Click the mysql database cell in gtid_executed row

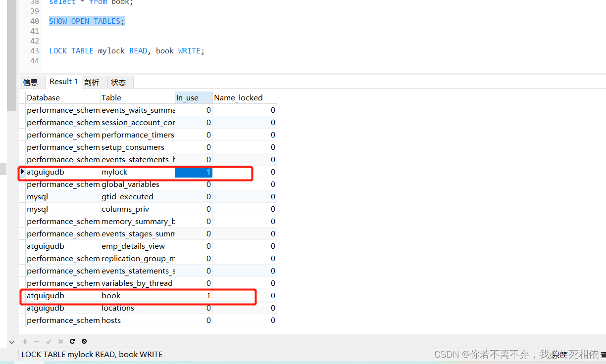63,197
